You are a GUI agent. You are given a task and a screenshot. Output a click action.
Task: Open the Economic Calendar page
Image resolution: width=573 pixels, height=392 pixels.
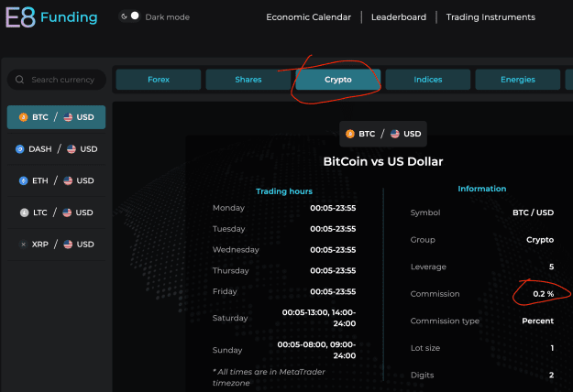pos(308,17)
